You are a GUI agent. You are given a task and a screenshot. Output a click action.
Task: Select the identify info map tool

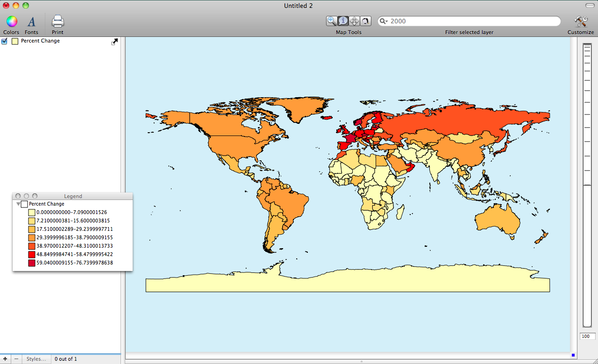point(343,21)
